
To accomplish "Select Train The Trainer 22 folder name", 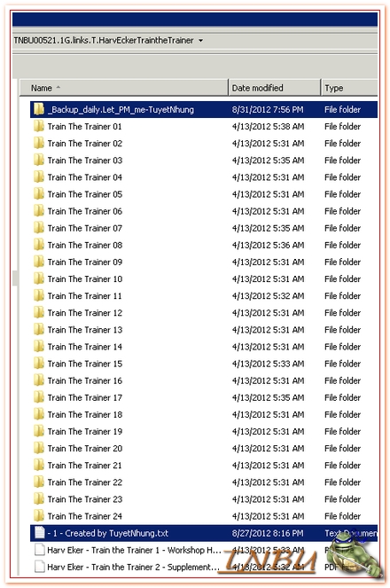I will (x=85, y=482).
